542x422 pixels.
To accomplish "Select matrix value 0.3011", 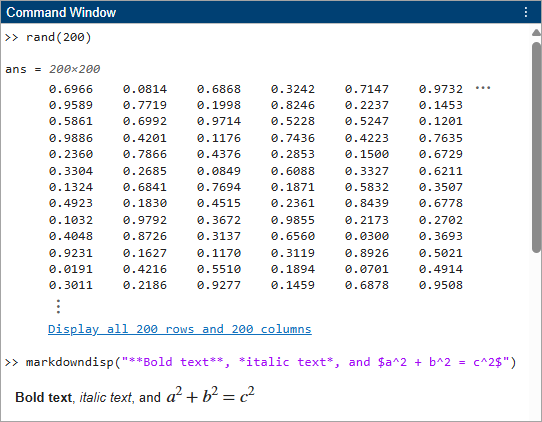I will pyautogui.click(x=71, y=285).
